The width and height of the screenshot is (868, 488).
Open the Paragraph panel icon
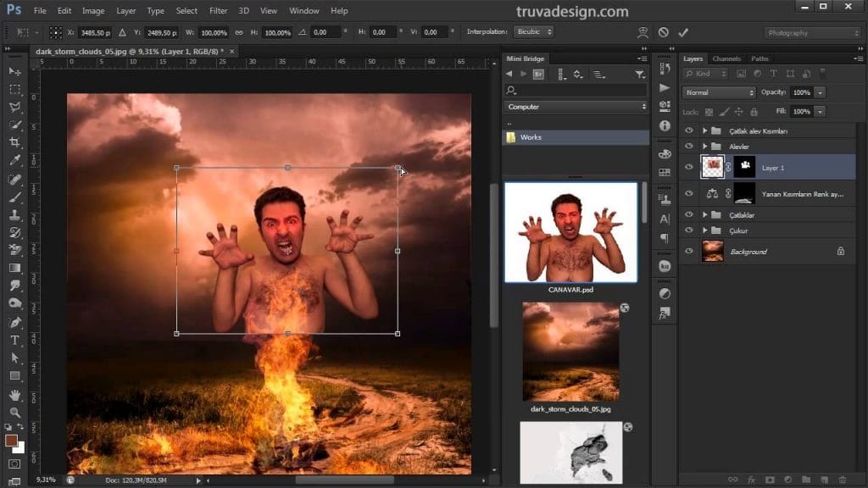(665, 238)
